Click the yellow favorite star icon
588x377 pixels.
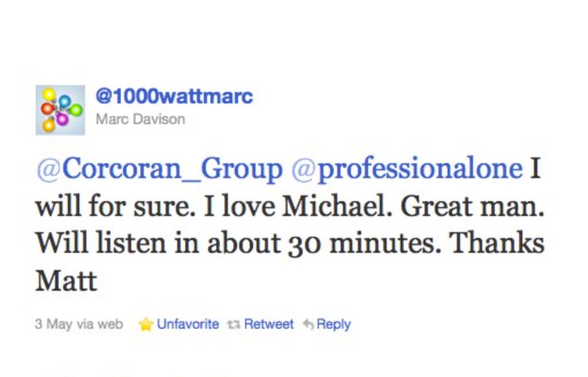[146, 324]
